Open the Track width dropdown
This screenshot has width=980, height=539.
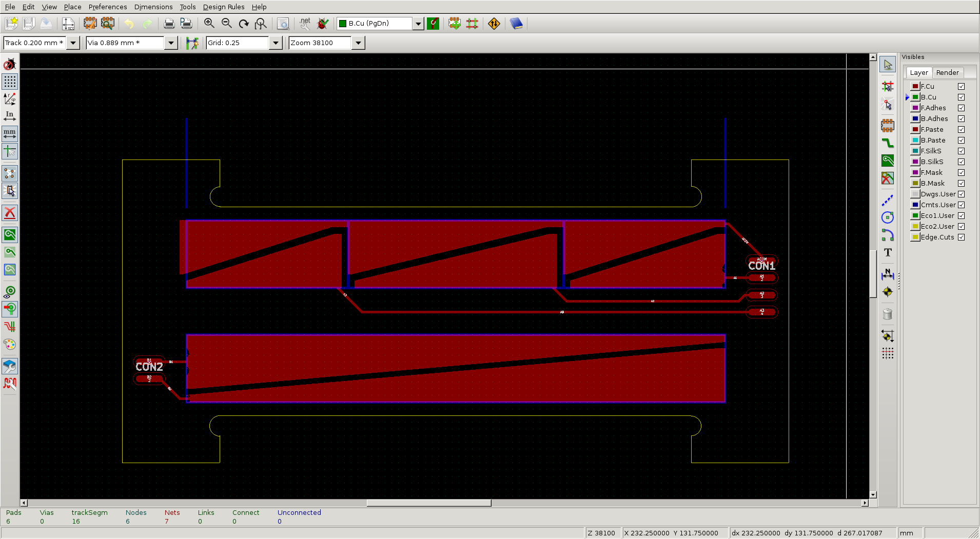(x=73, y=43)
